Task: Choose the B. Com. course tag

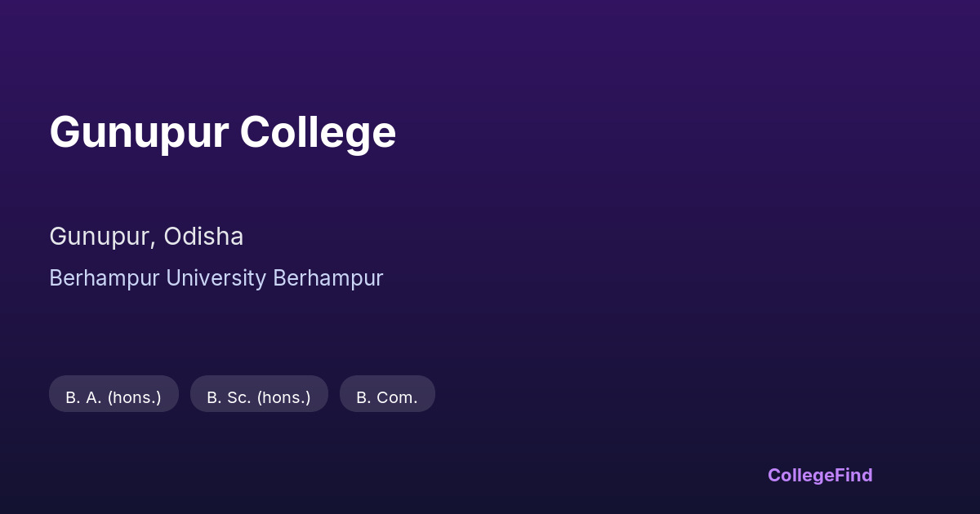Action: pos(387,397)
